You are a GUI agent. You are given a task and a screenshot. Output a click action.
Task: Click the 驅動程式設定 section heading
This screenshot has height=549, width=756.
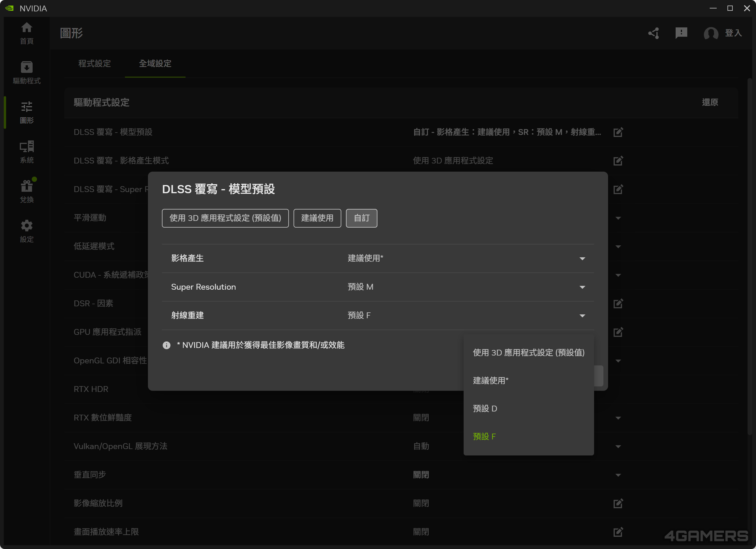[101, 102]
